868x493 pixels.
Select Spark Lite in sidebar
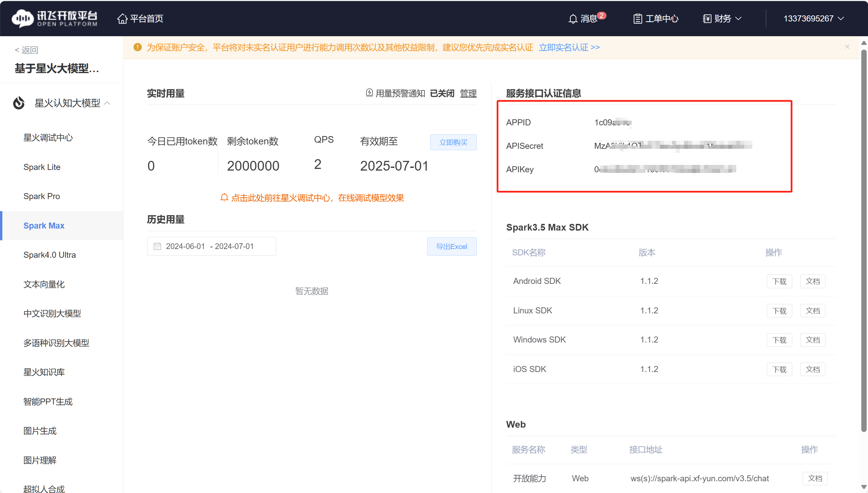pos(42,167)
